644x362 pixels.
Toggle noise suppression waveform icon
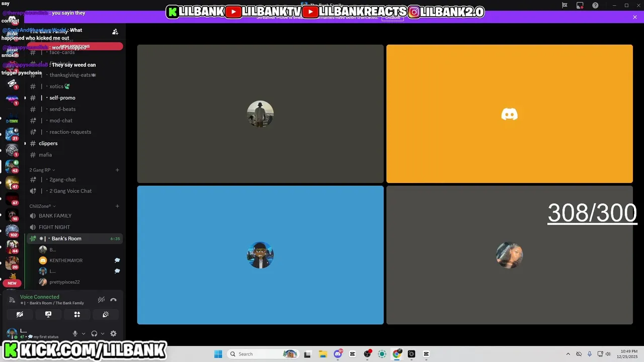coord(101,300)
